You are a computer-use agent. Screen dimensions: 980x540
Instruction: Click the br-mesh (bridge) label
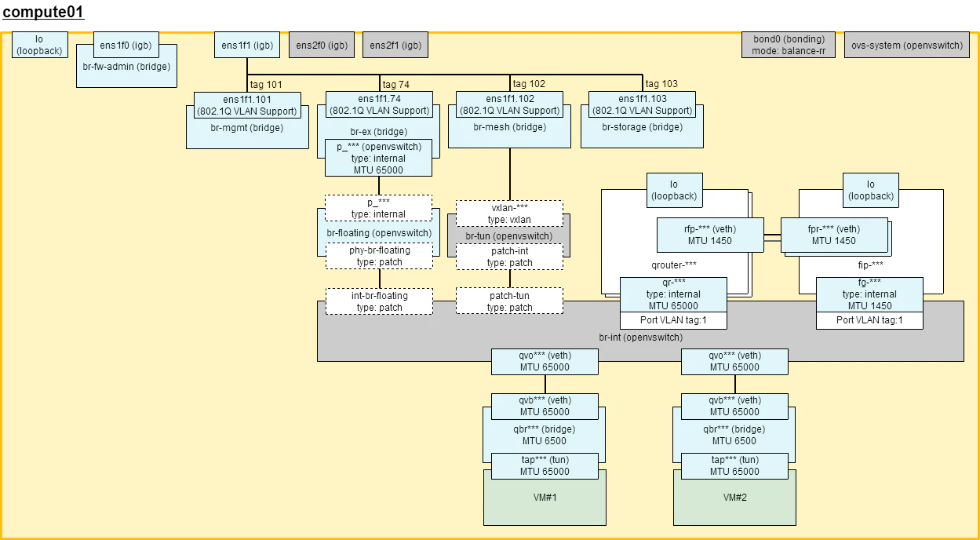(510, 127)
